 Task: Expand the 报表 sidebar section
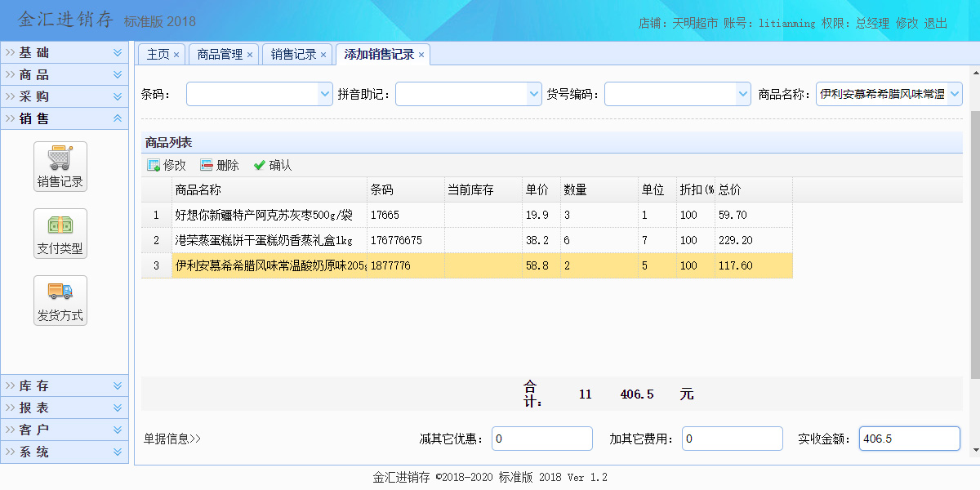click(x=118, y=408)
